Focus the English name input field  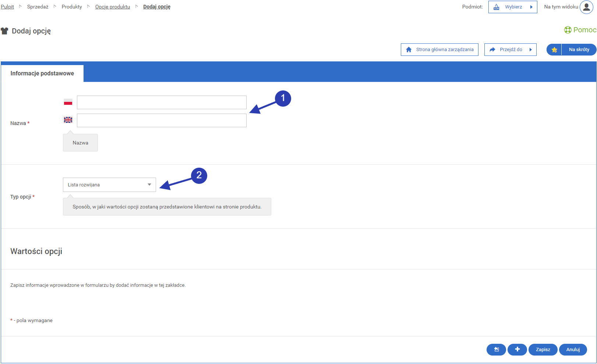coord(162,121)
